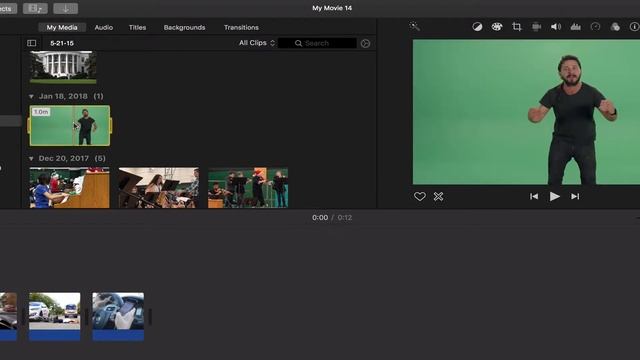Open the speed adjustment tool

point(596,27)
